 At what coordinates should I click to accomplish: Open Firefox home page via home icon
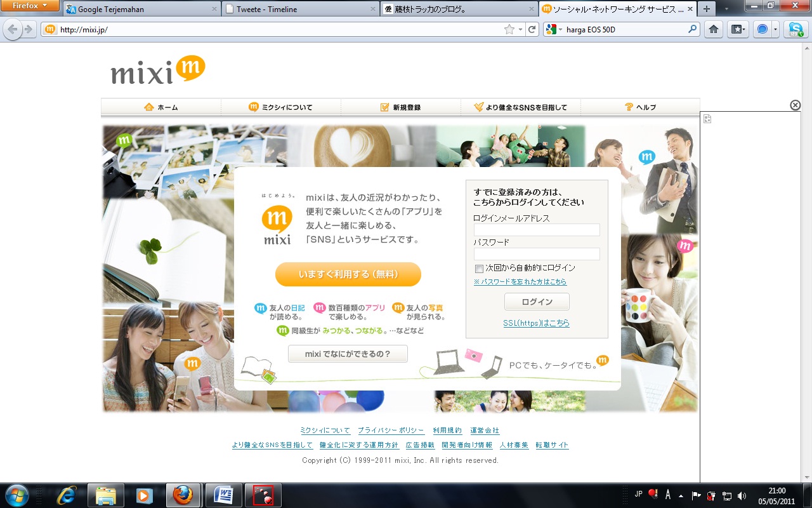pos(713,29)
